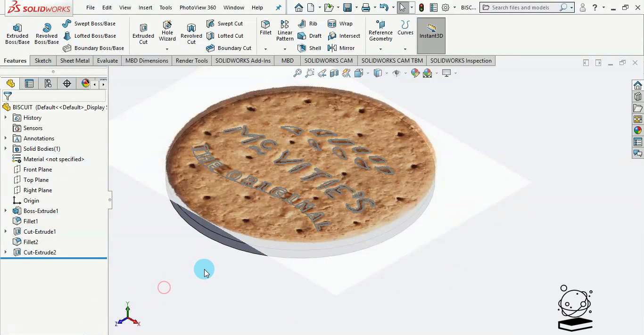Expand Linear Pattern dropdown arrow
This screenshot has width=644, height=335.
click(285, 49)
